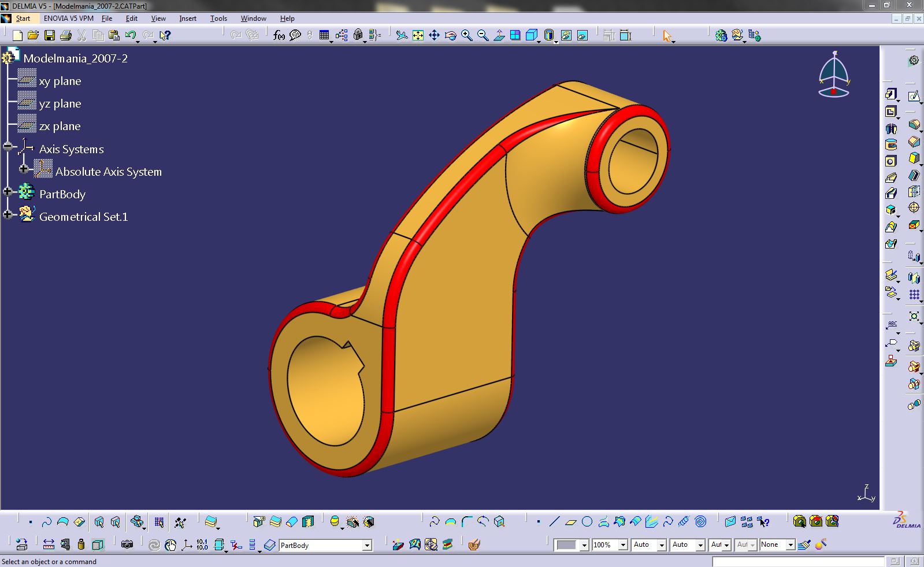The height and width of the screenshot is (567, 924).
Task: Click the What's This help pointer icon
Action: coord(165,36)
